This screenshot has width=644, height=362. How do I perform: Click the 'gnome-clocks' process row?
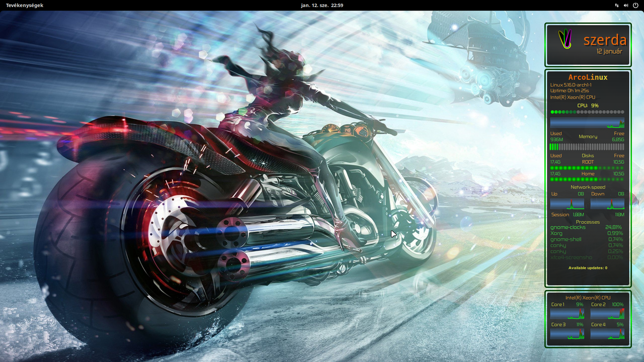tap(587, 227)
